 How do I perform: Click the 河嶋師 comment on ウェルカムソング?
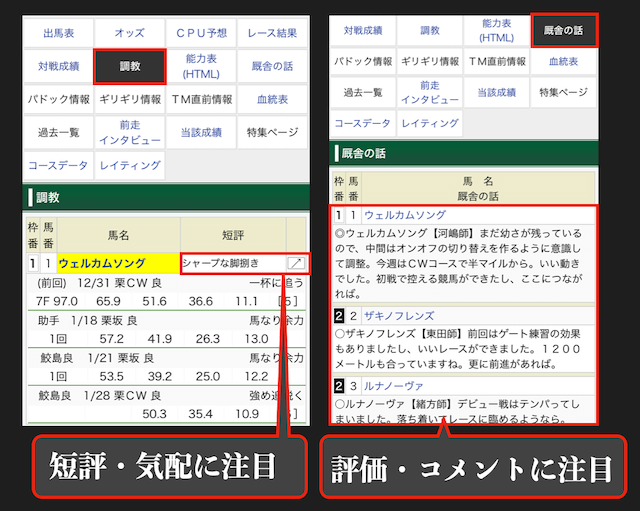point(458,263)
